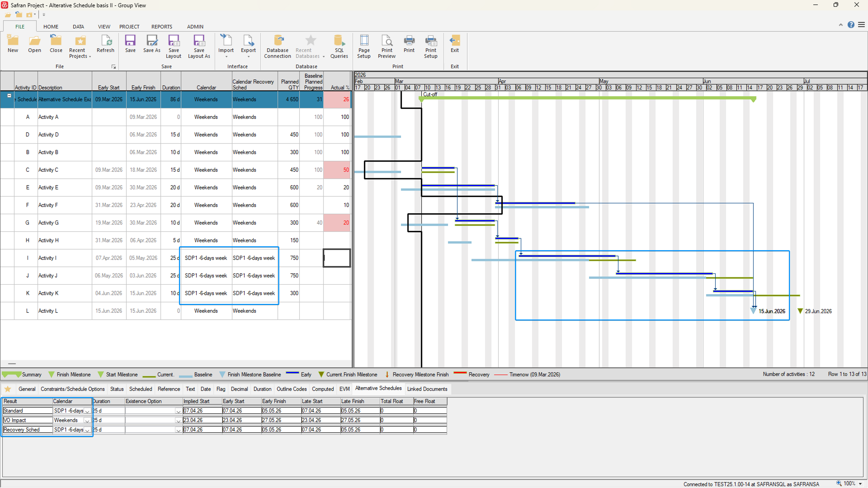This screenshot has width=868, height=488.
Task: Click the Refresh icon
Action: point(105,41)
